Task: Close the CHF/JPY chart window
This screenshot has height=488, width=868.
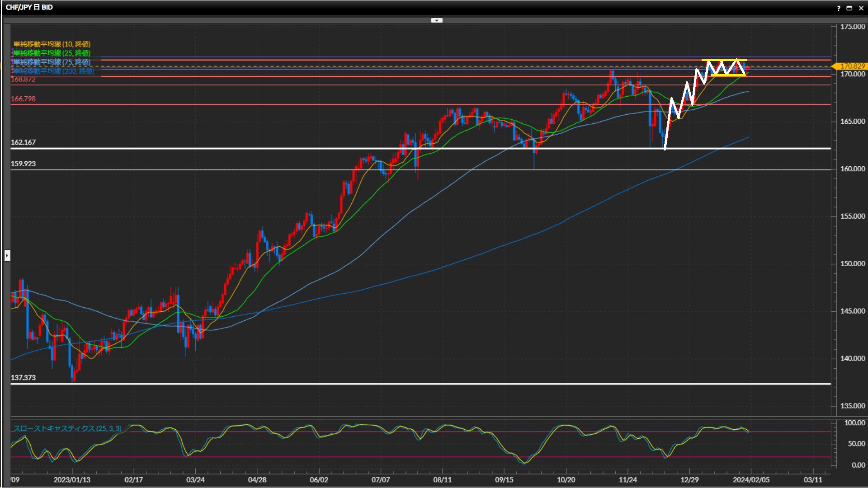Action: [x=861, y=8]
